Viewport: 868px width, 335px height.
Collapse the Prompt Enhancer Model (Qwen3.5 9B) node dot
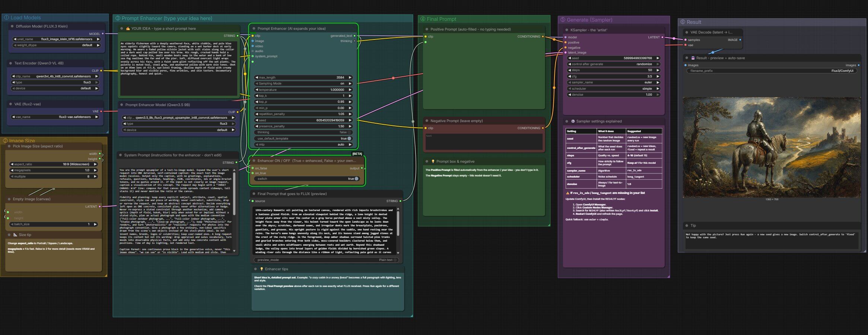pyautogui.click(x=122, y=105)
